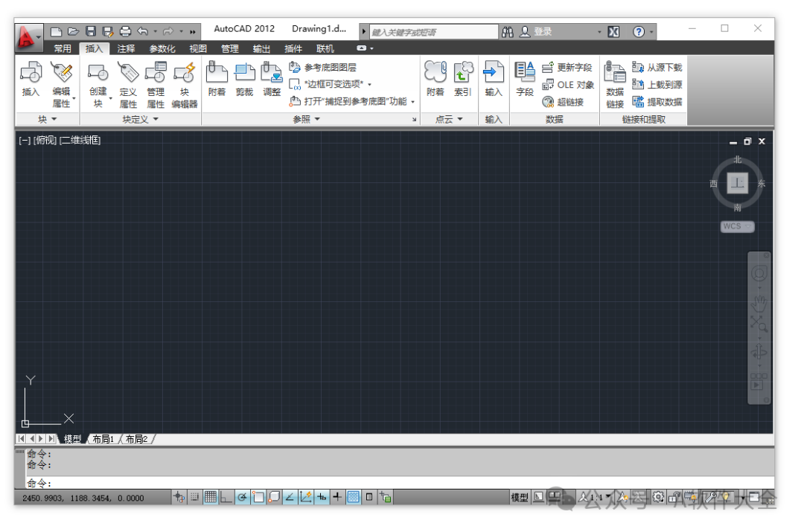Toggle polar tracking in status bar
The image size is (804, 532).
[x=242, y=496]
